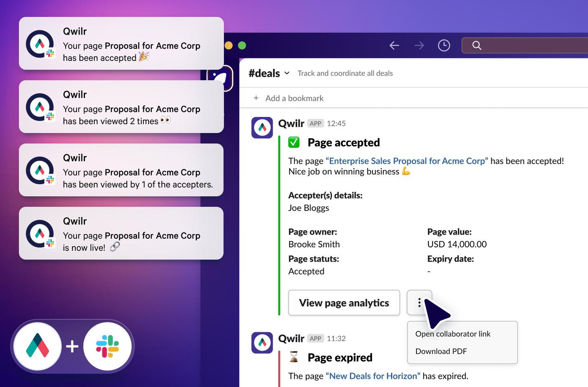Click the page value 'USD 14,000.00'
Viewport: 588px width, 387px height.
(x=457, y=244)
